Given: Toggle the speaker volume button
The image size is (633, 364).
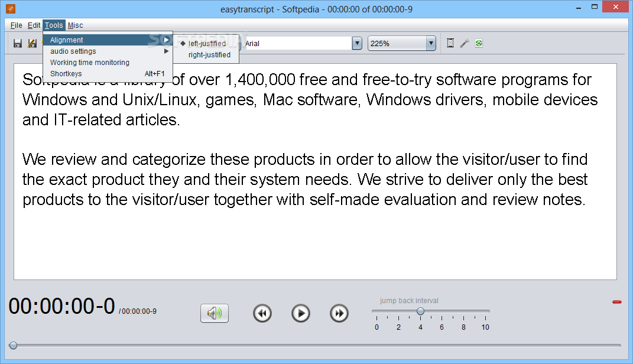Looking at the screenshot, I should click(215, 313).
